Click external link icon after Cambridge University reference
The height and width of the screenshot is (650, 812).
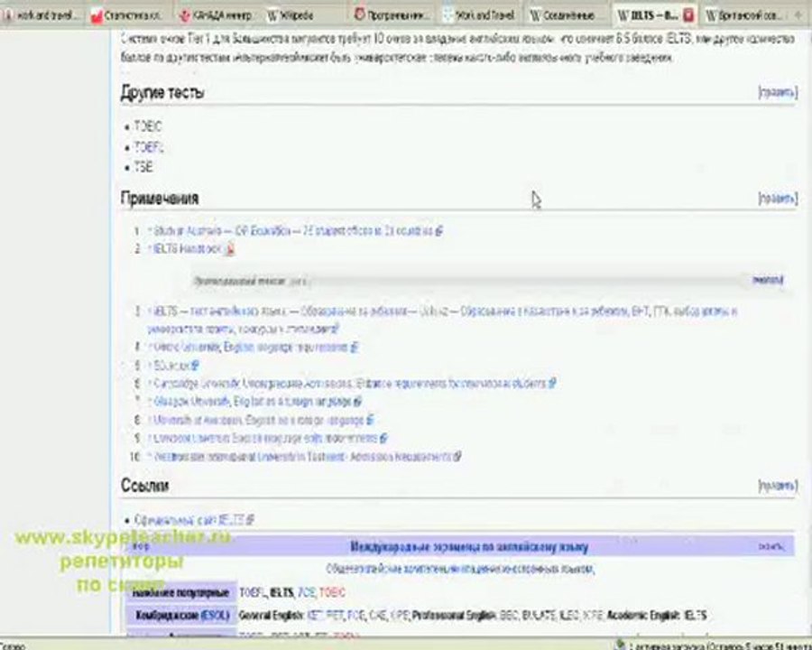pos(552,384)
